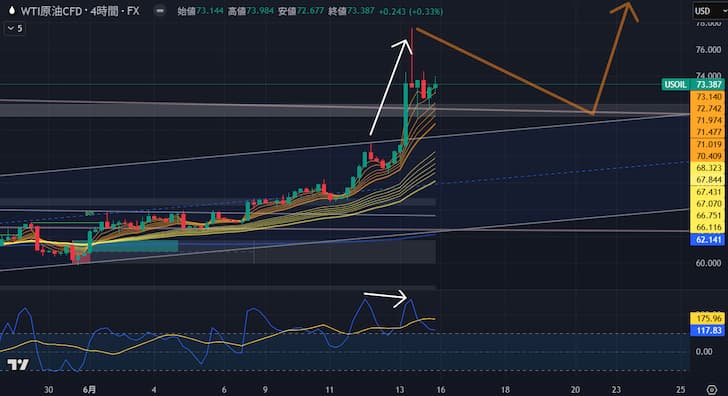Click the 70.409 price label
The width and height of the screenshot is (728, 396).
click(708, 156)
